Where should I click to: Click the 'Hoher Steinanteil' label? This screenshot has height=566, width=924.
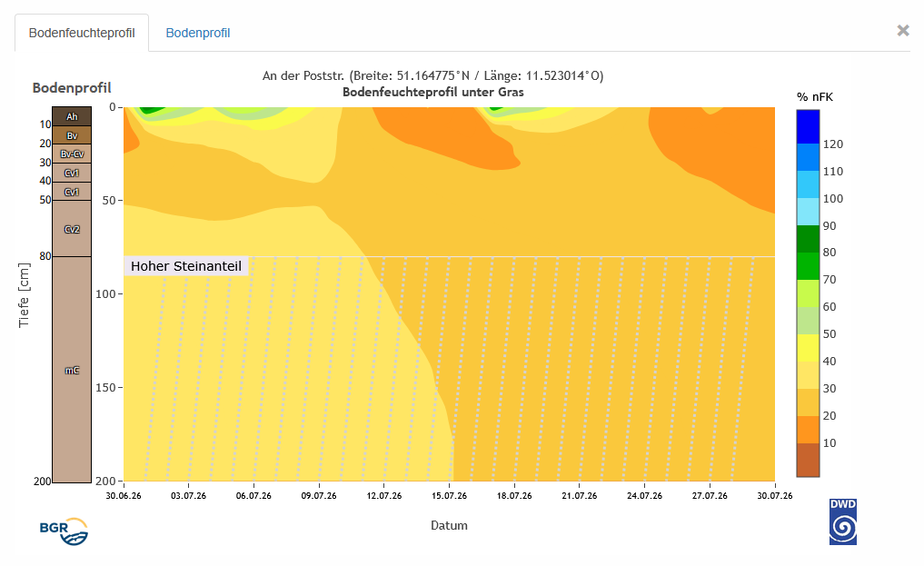186,266
